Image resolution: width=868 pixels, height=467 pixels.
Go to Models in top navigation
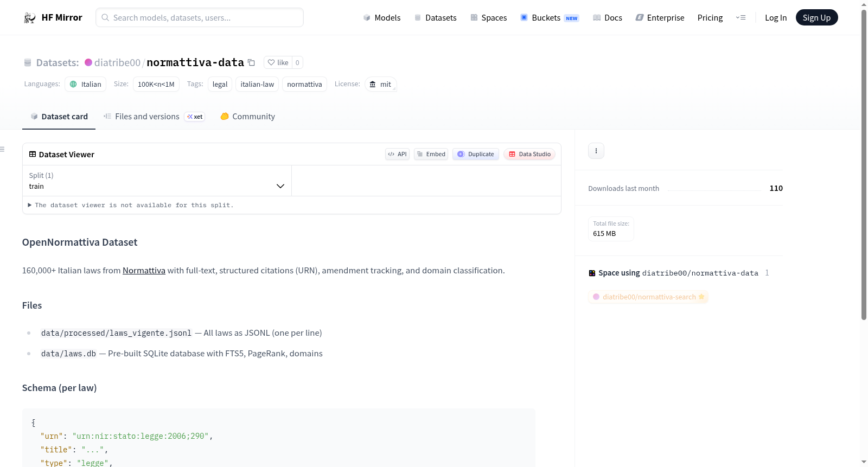382,18
